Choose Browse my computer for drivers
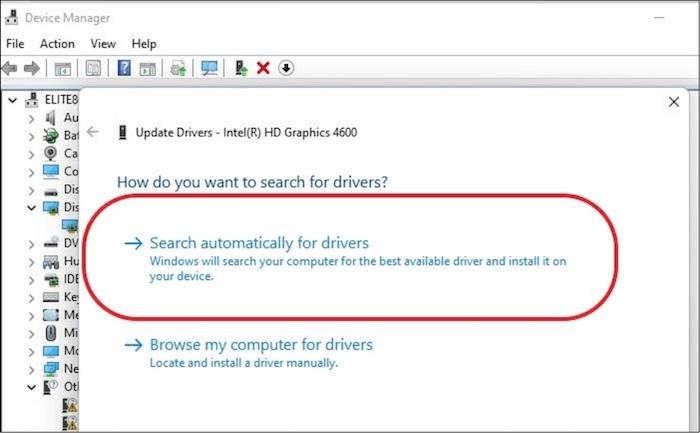The width and height of the screenshot is (700, 433). 261,345
